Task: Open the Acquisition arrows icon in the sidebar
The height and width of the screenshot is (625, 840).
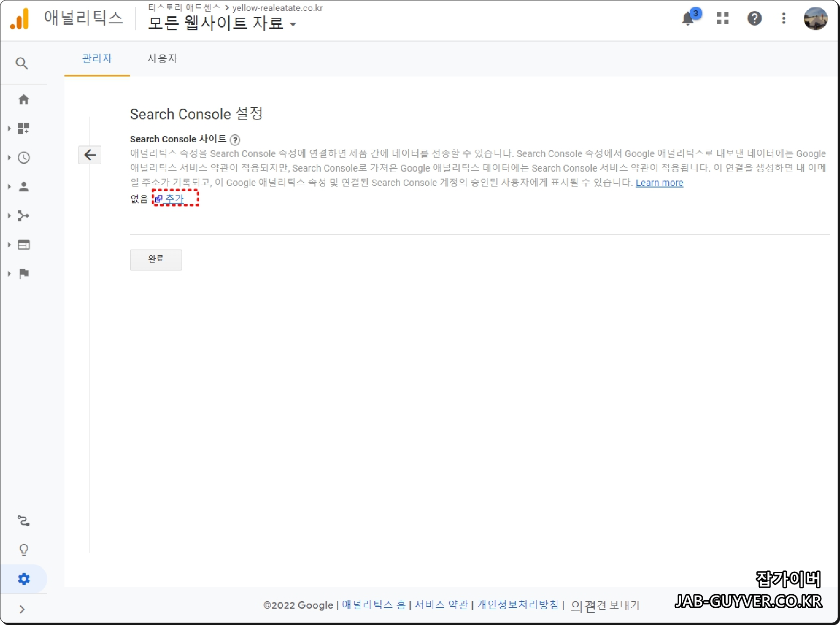Action: pos(24,215)
